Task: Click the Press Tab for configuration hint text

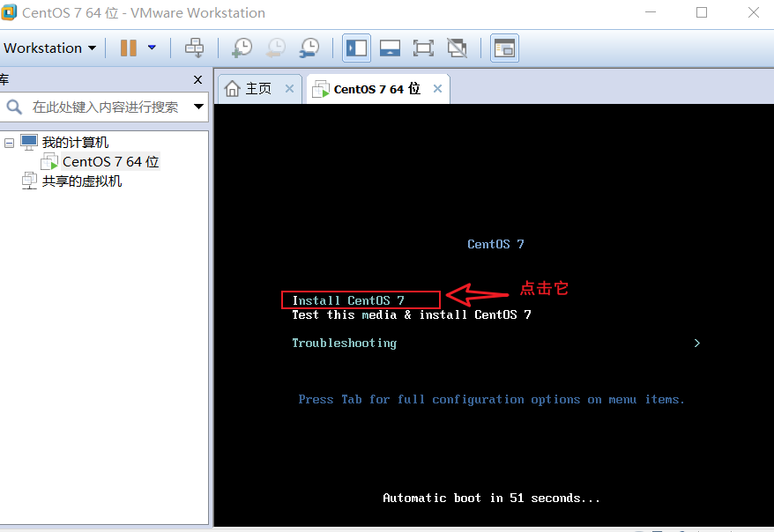Action: pyautogui.click(x=491, y=399)
